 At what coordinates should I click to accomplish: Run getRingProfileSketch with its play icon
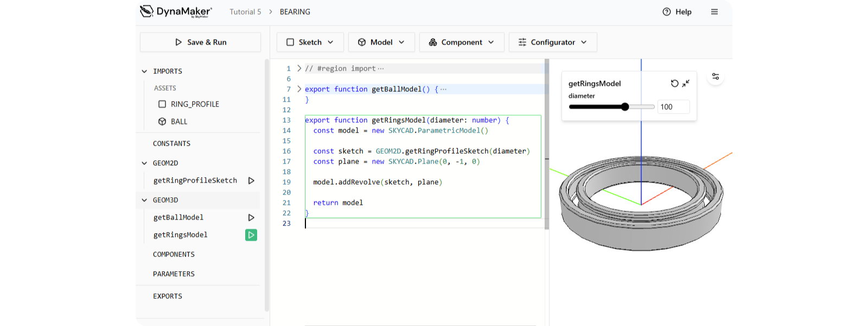click(x=251, y=180)
